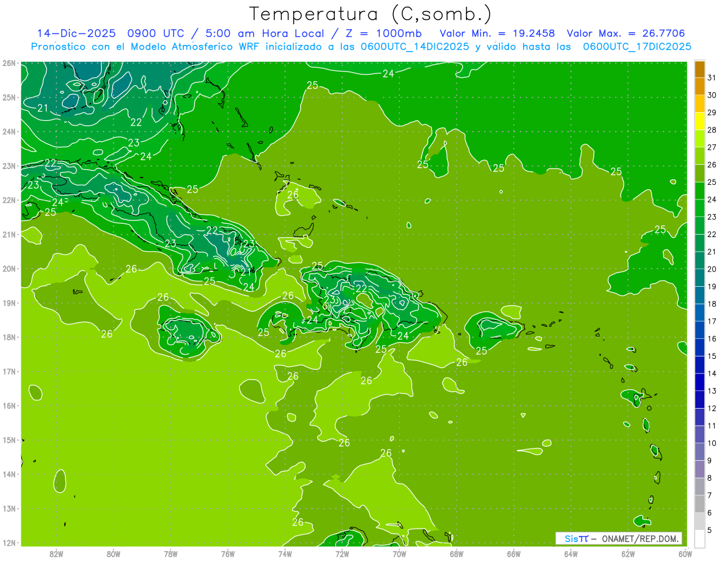Click the '14N' latitude axis label
Image resolution: width=728 pixels, height=562 pixels.
(x=8, y=474)
